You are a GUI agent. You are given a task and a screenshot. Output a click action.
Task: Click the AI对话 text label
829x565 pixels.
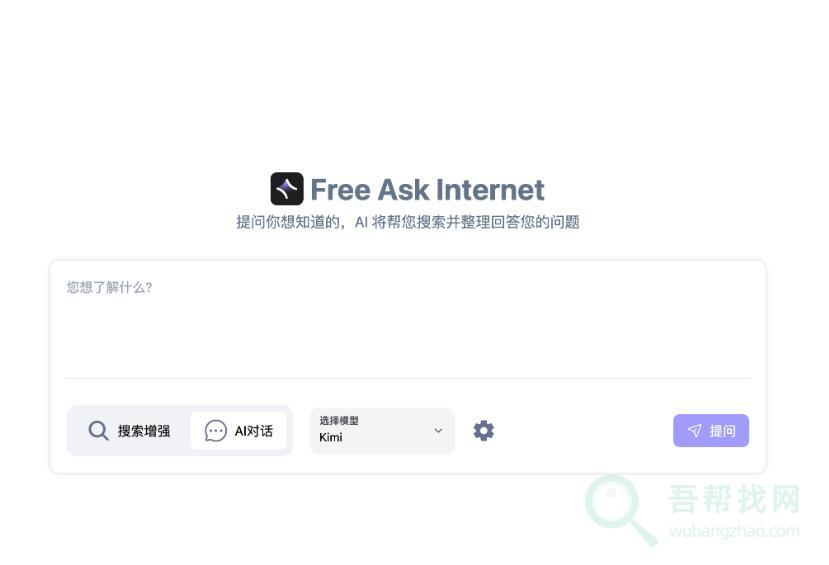point(254,431)
